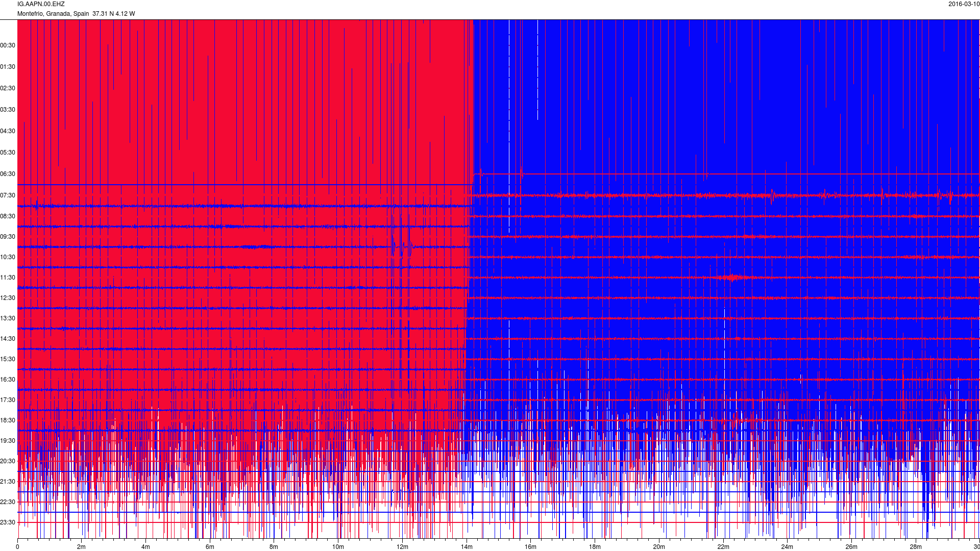Select the 10:30 time row label
The image size is (980, 551).
8,257
